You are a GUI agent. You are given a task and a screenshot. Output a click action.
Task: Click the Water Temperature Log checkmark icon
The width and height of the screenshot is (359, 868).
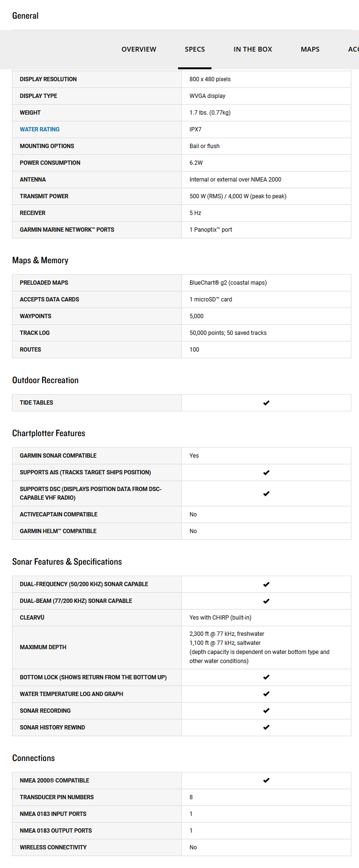[266, 694]
